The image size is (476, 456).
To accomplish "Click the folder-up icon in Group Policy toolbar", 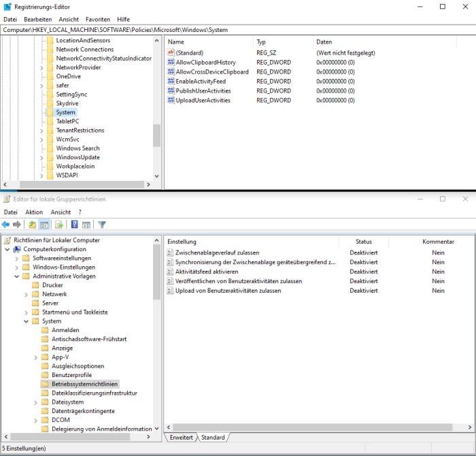I will pos(32,225).
